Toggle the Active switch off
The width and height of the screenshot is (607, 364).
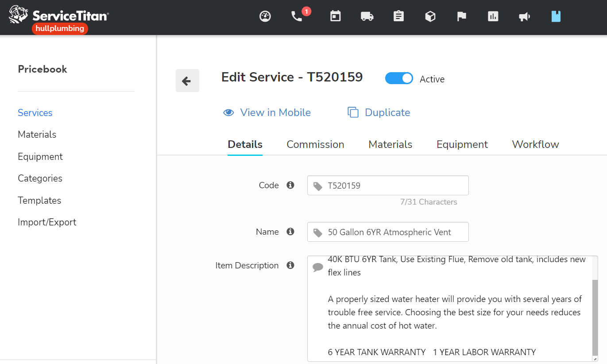pos(399,78)
